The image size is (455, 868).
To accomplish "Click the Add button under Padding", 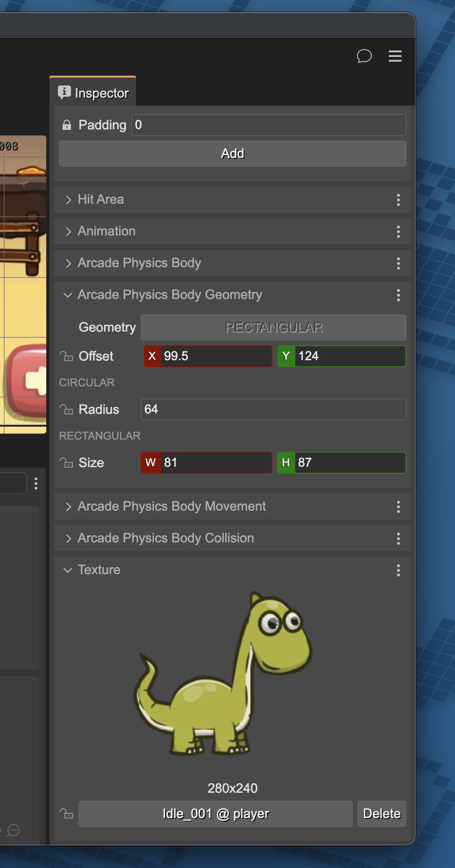I will pyautogui.click(x=232, y=154).
